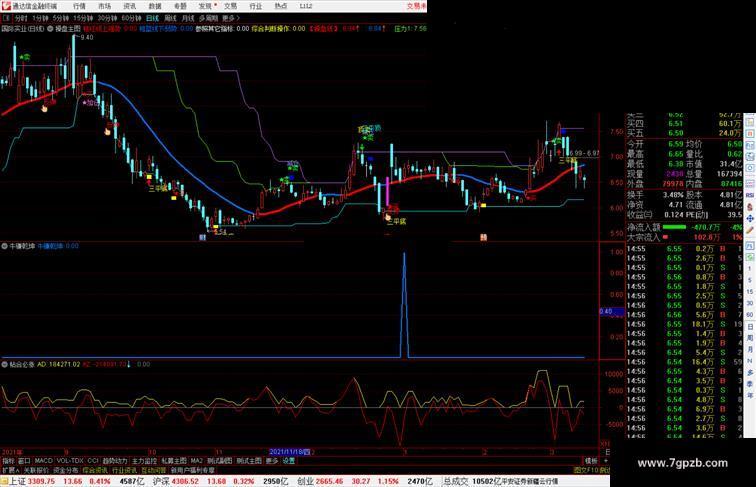The image size is (756, 487).
Task: Switch to the 5分钟 period tab
Action: [x=61, y=18]
